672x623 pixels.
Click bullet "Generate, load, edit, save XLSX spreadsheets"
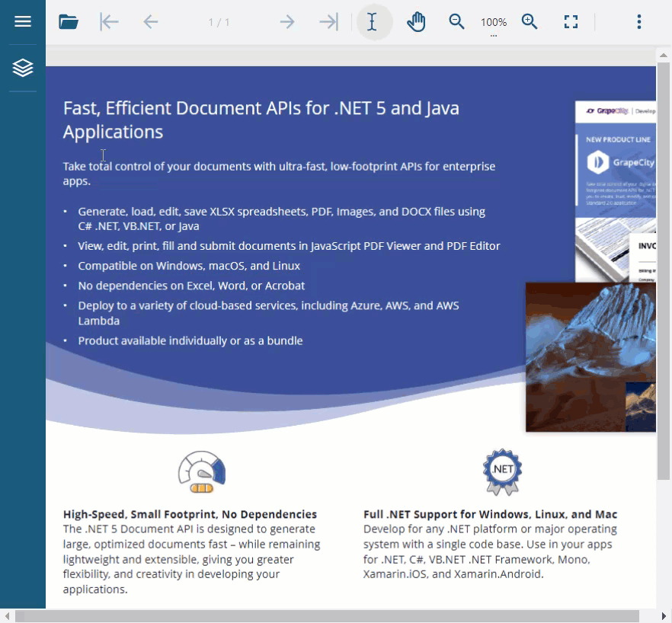tap(282, 219)
